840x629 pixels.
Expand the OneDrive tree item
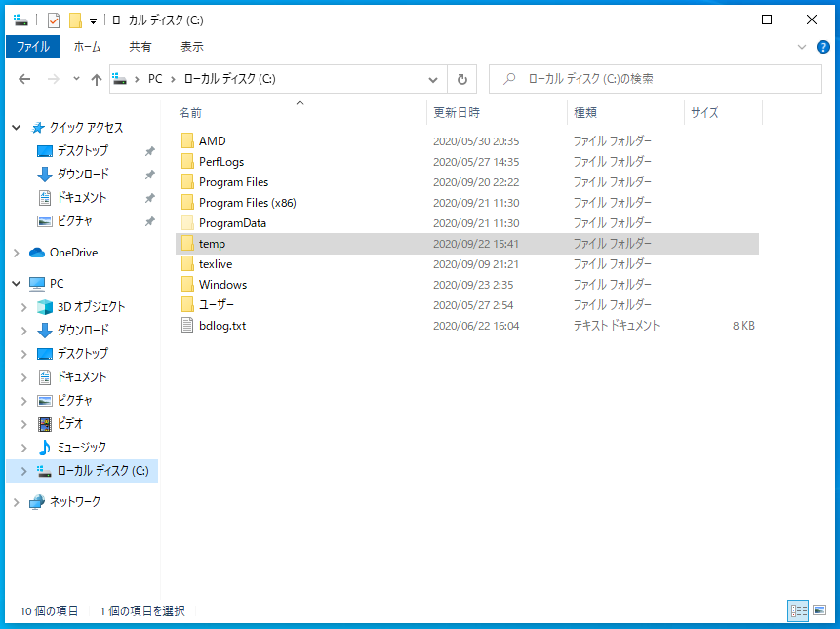tap(16, 252)
